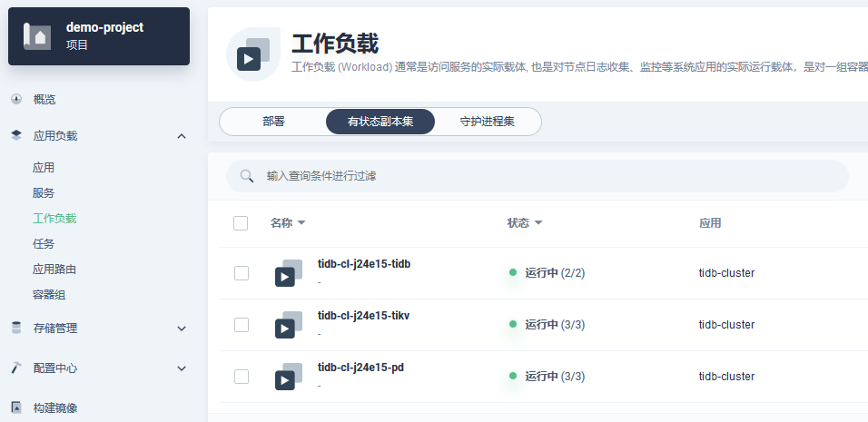
Task: Switch to the 守护进程集 tab
Action: point(488,121)
